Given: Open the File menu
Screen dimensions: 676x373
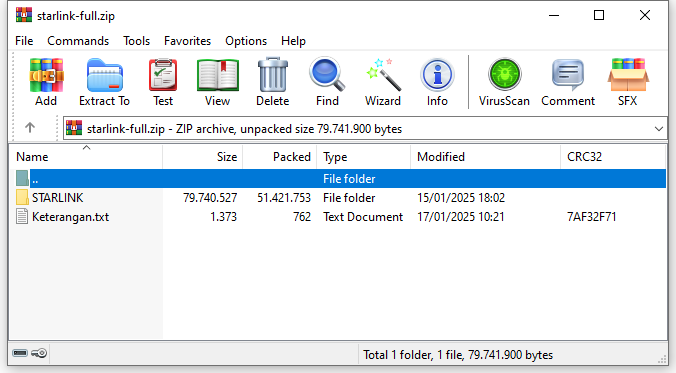Looking at the screenshot, I should pos(24,41).
